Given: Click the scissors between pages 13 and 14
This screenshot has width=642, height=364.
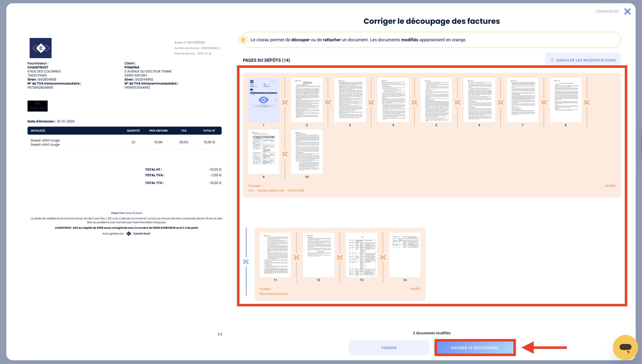Looking at the screenshot, I should click(383, 257).
